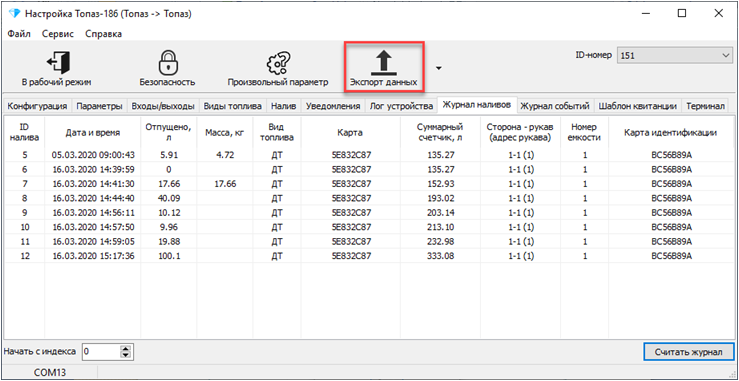Expand the arrow next to Экспорт данных
Screen dimensions: 739x381
click(439, 68)
